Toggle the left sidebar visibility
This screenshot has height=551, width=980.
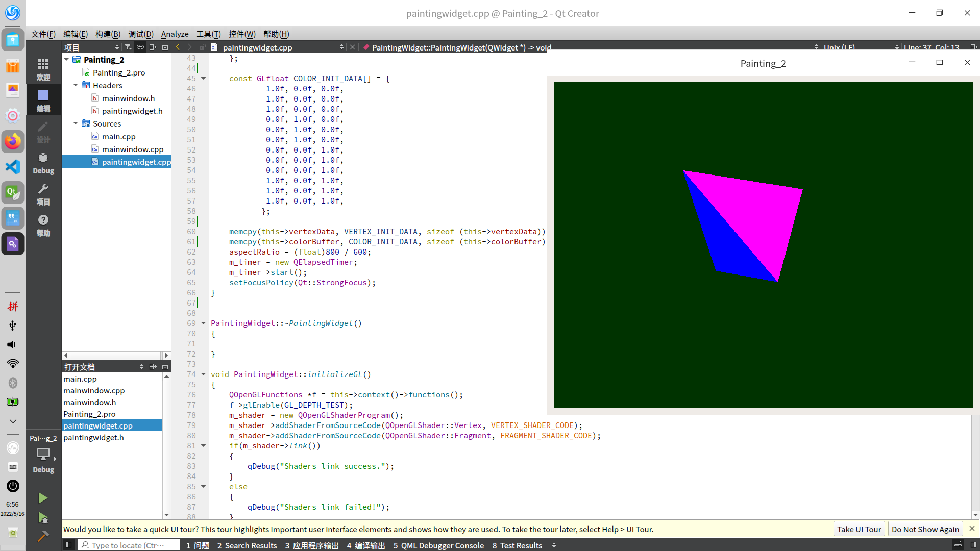click(68, 545)
